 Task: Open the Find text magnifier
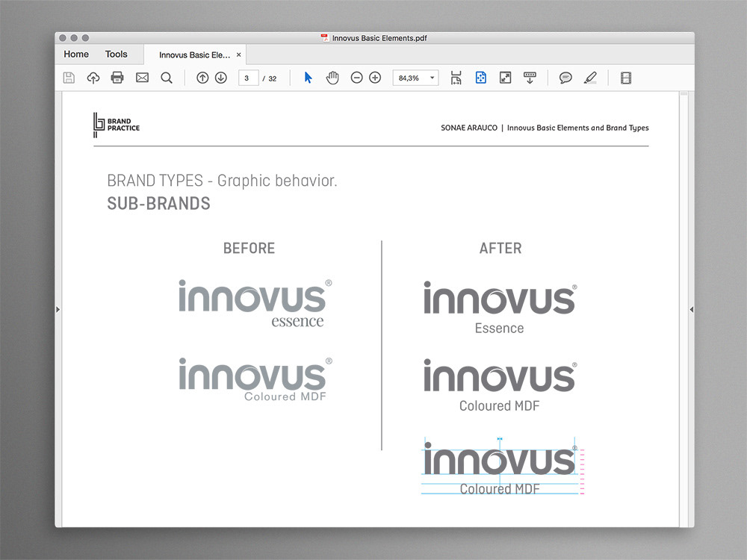point(167,78)
